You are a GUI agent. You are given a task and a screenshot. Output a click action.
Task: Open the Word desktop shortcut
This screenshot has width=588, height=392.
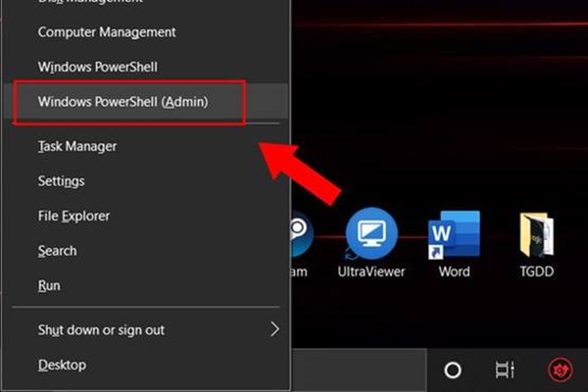click(454, 237)
